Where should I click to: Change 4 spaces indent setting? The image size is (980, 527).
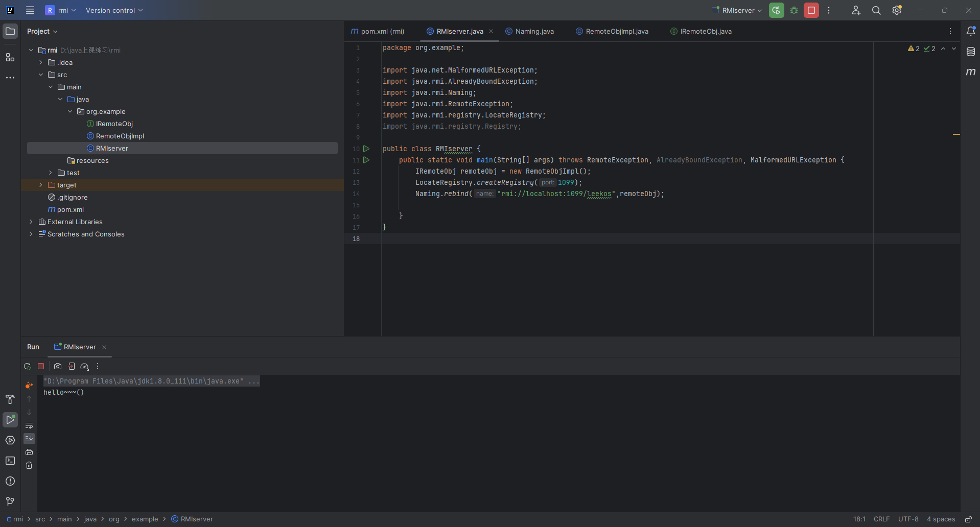(941, 519)
